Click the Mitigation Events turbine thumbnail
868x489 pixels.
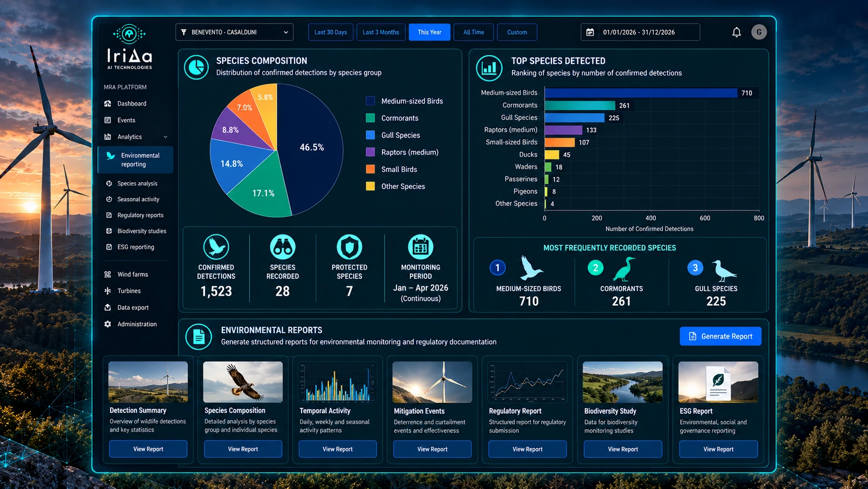(432, 382)
